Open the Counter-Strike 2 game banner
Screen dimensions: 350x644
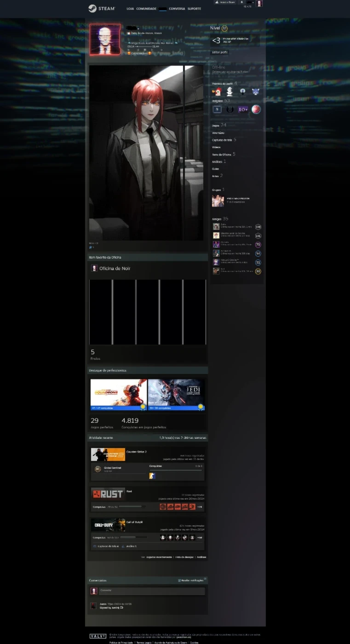(108, 454)
